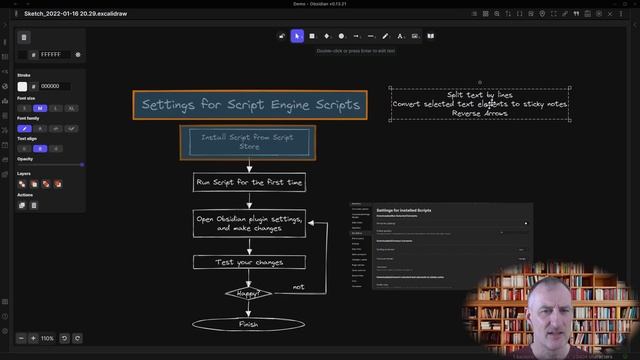Image resolution: width=640 pixels, height=360 pixels.
Task: Click the fullscreen corners icon in header
Action: coord(553,13)
